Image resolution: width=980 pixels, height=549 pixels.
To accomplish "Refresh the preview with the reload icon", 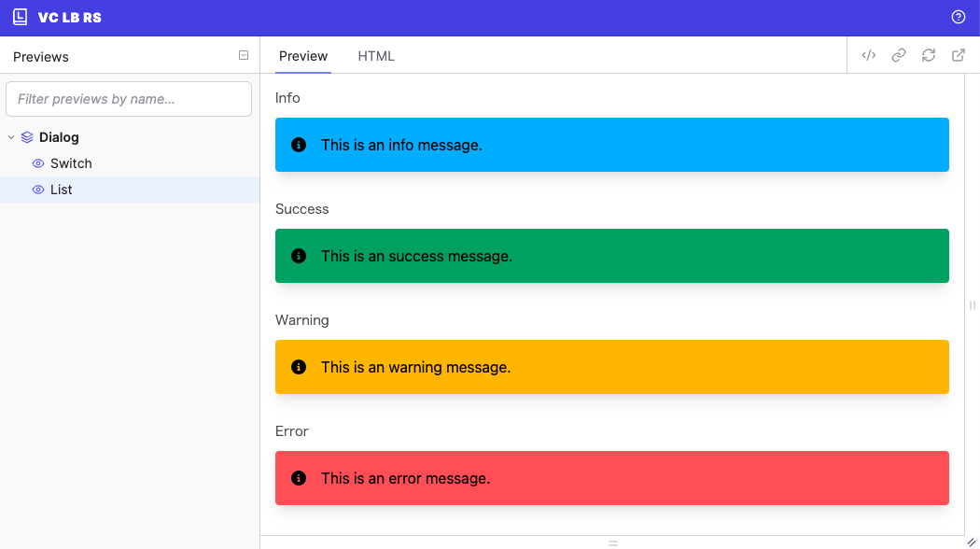I will (x=929, y=55).
